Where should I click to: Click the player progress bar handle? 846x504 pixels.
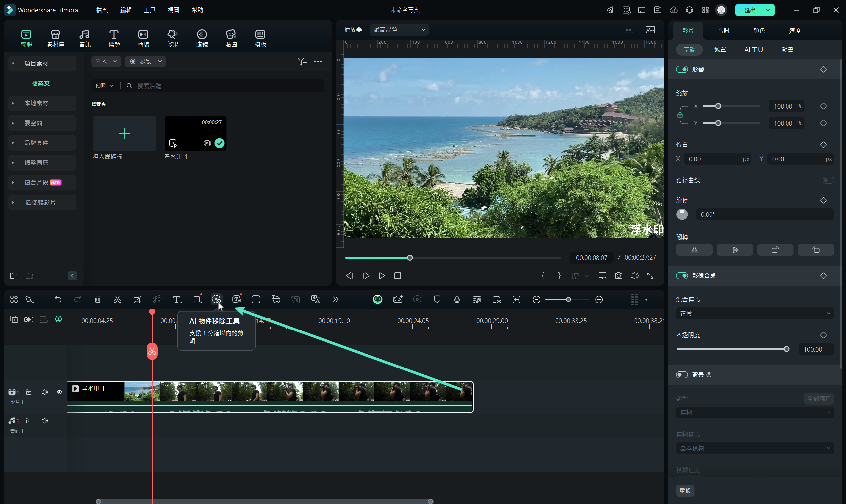click(410, 258)
